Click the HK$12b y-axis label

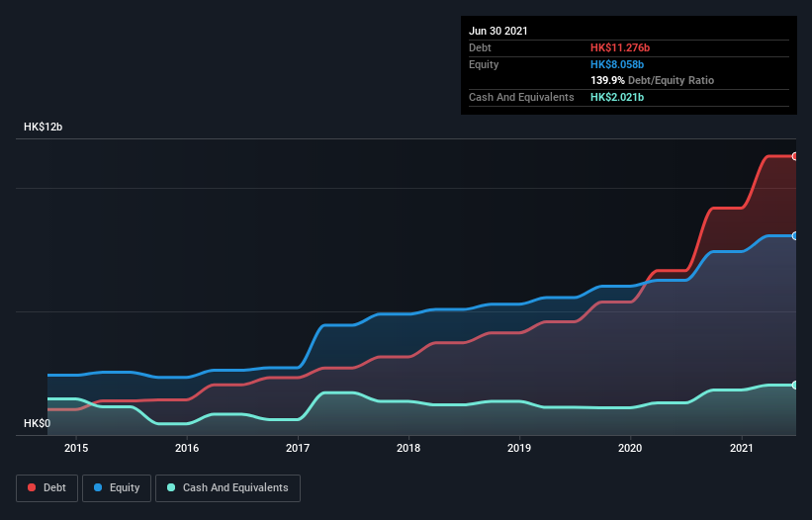[43, 127]
